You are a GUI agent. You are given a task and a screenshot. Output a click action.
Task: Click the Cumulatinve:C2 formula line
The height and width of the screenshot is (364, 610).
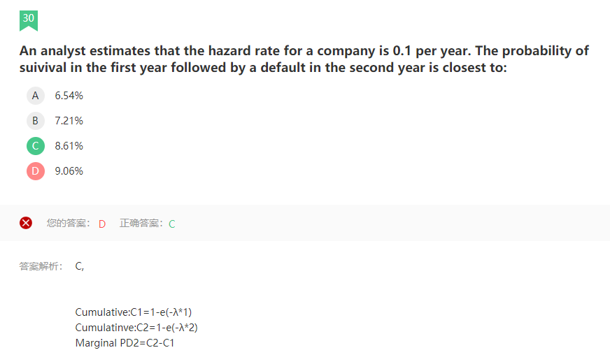pos(136,328)
